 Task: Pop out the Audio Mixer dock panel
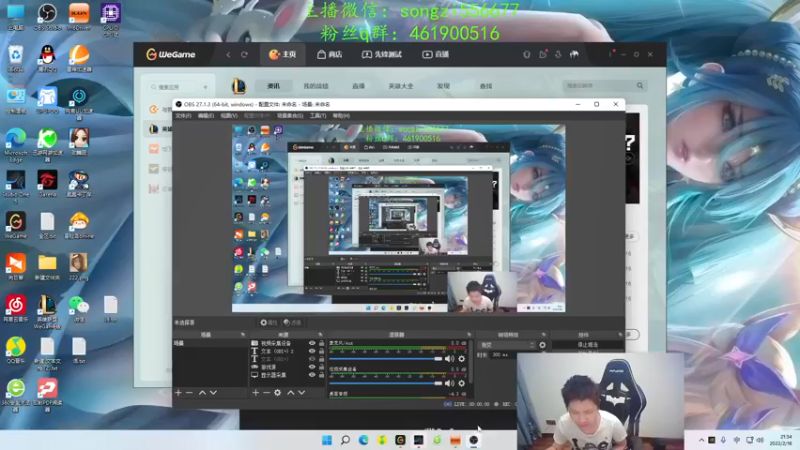tap(469, 335)
